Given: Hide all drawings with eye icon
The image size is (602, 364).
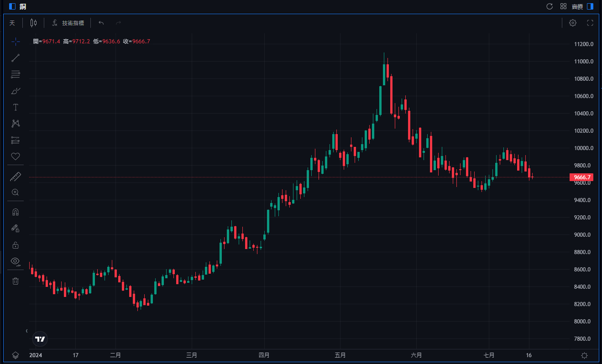Looking at the screenshot, I should tap(16, 261).
